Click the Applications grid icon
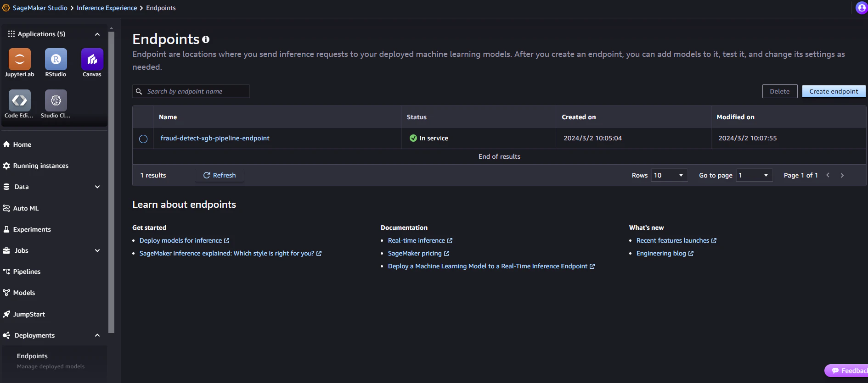868x383 pixels. pos(11,34)
